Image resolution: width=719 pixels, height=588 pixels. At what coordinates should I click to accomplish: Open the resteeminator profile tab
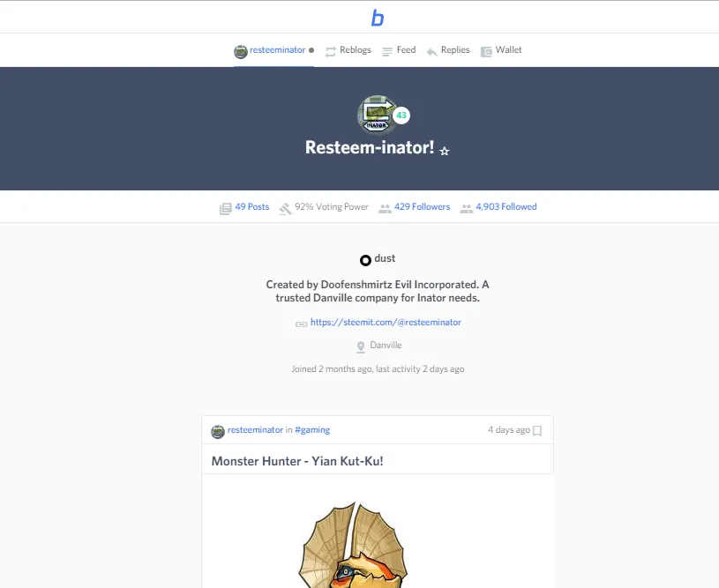coord(273,50)
